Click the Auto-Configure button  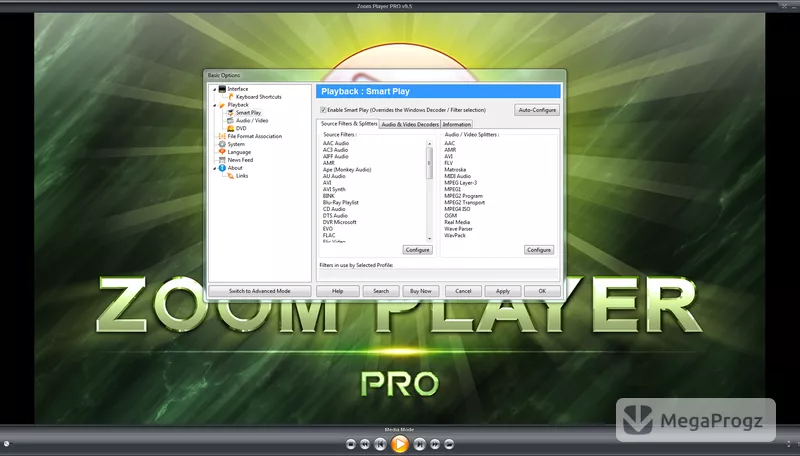(537, 110)
